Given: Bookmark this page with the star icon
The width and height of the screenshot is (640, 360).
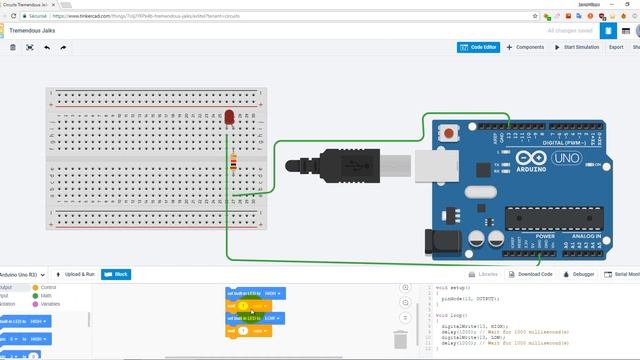Looking at the screenshot, I should click(535, 16).
